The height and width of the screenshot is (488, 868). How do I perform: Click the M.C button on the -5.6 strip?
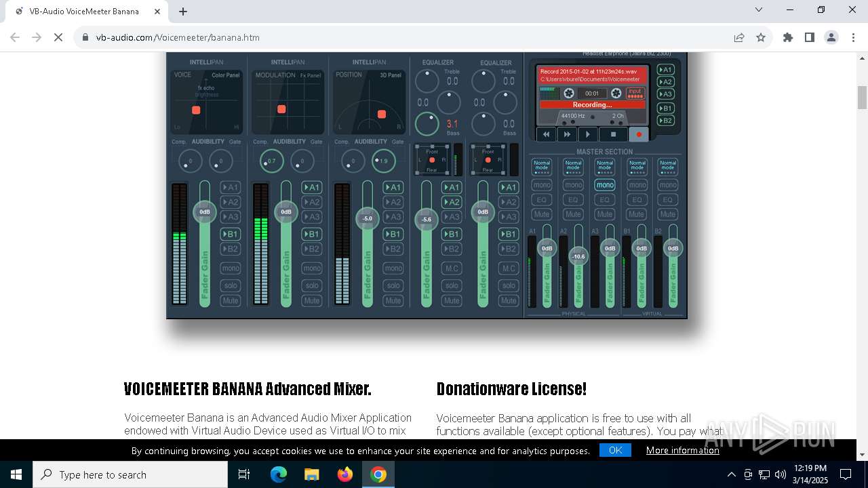452,268
